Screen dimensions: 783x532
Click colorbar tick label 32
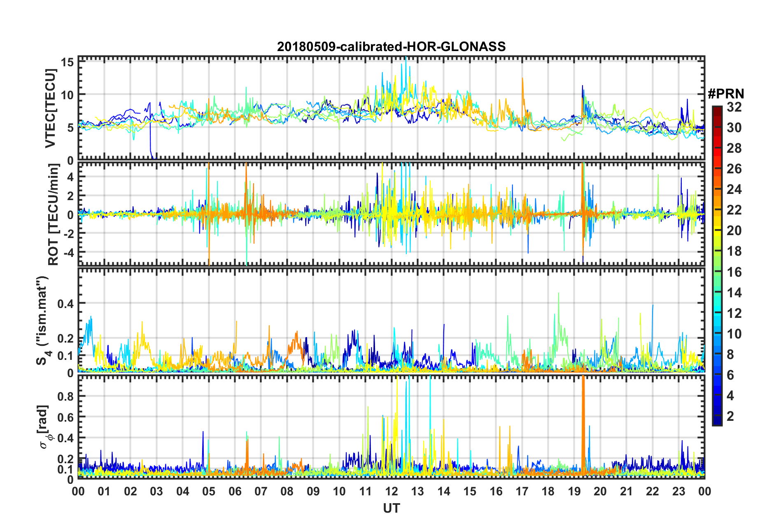point(734,107)
